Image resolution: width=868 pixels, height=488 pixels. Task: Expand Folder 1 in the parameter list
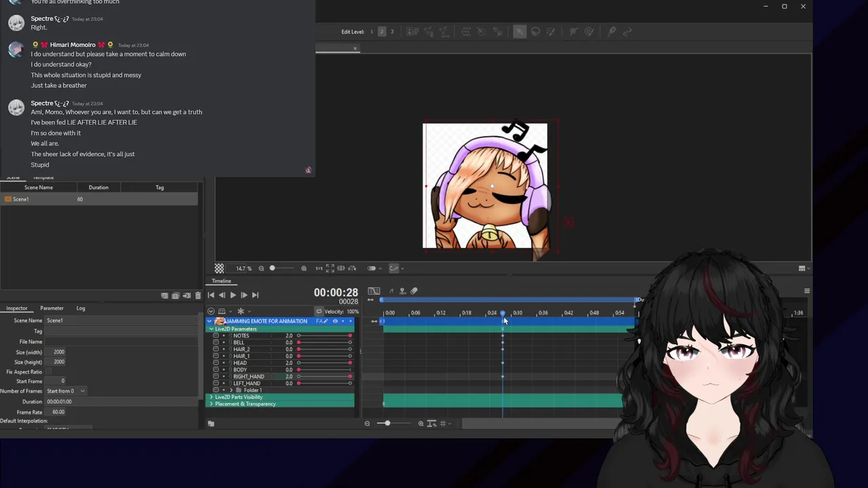[231, 390]
